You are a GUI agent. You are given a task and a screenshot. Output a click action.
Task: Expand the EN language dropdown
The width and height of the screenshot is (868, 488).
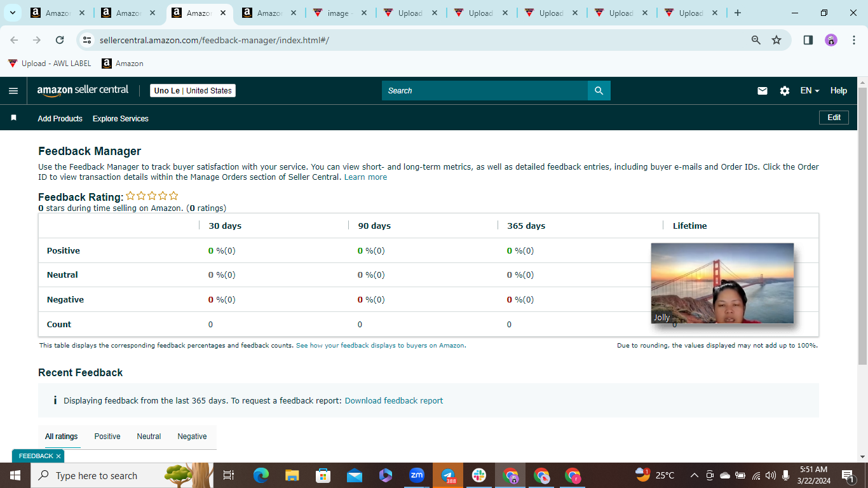click(810, 91)
